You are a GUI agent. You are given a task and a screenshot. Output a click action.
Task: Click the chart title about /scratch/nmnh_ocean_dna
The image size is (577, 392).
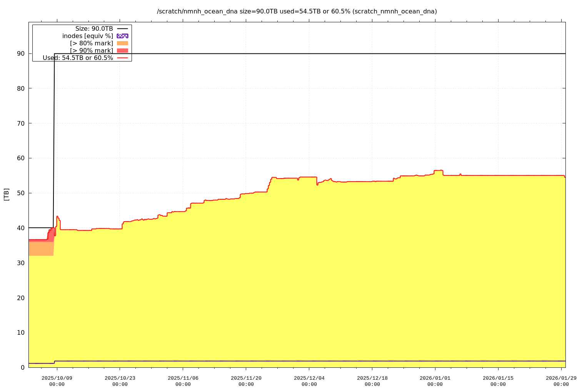tap(297, 12)
